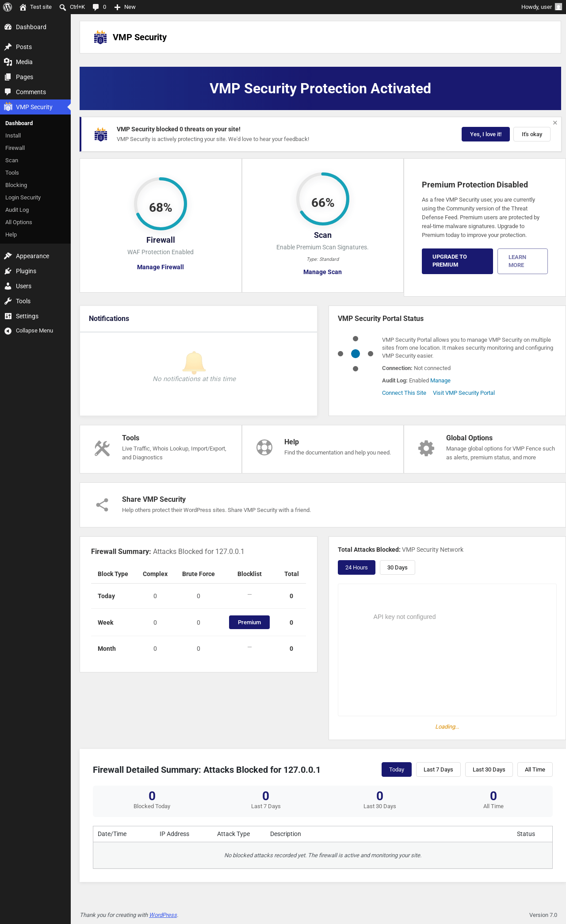Open the Install submenu item

click(x=13, y=136)
